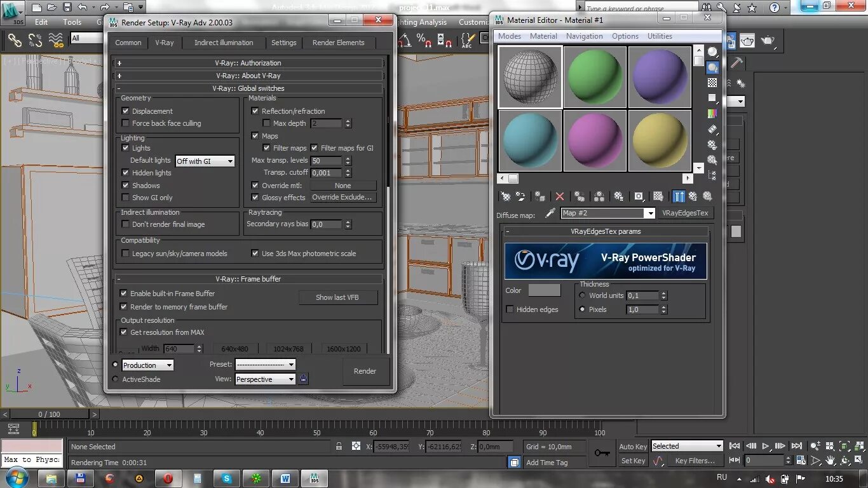
Task: Toggle the Reflection/refraction checkbox
Action: pyautogui.click(x=255, y=111)
